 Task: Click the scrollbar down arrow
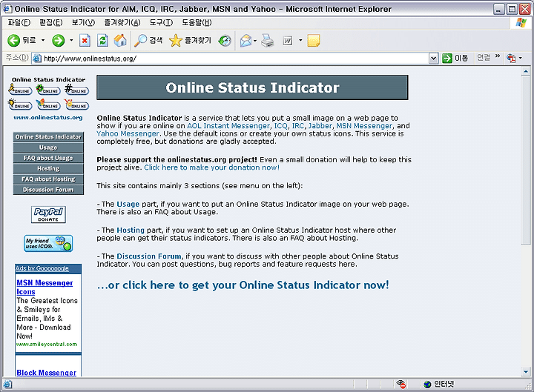tap(526, 372)
